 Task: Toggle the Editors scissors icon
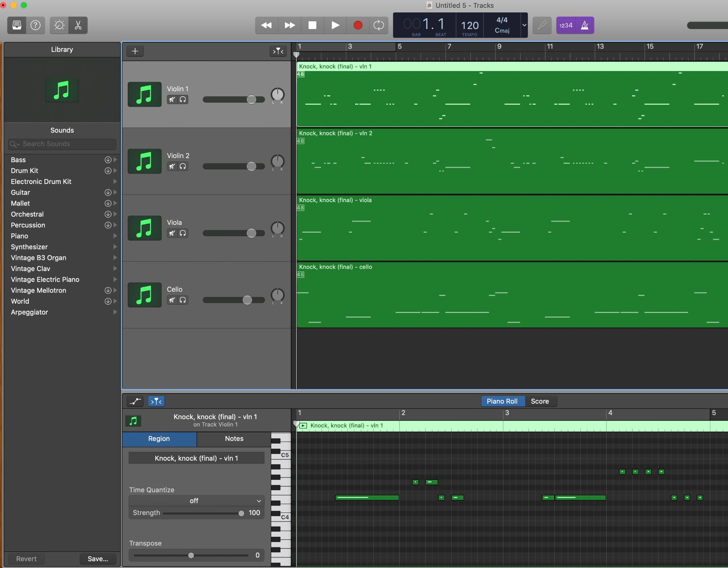click(78, 25)
